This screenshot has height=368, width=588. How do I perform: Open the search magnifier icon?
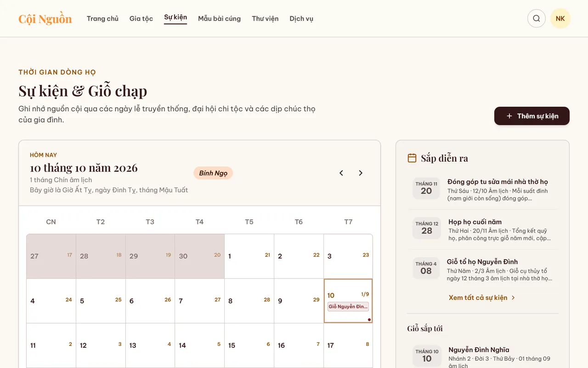(x=537, y=18)
